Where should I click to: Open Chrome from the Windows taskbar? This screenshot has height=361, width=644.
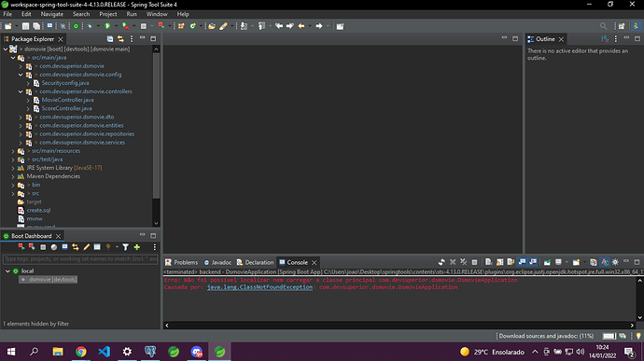pos(81,352)
